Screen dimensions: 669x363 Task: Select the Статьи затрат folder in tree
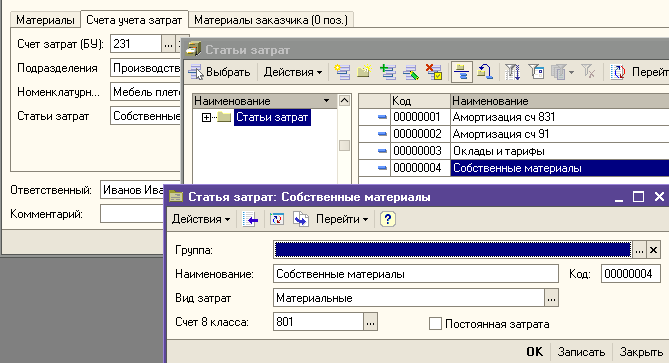pos(272,117)
